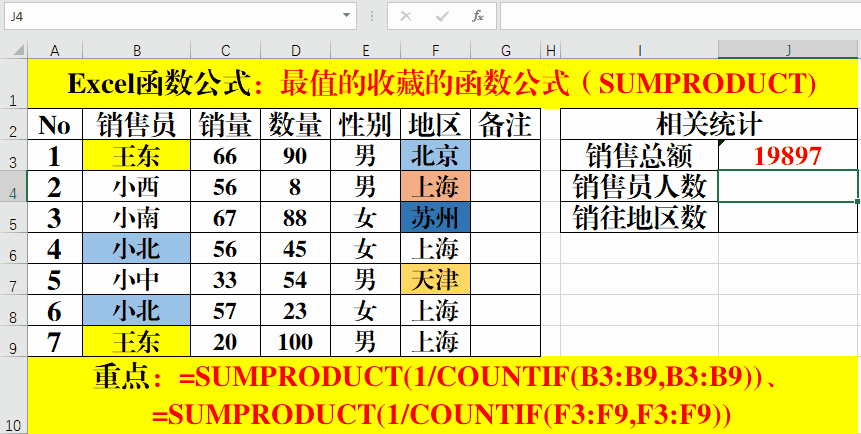
Task: Select the sales value 67 cell
Action: click(x=226, y=218)
